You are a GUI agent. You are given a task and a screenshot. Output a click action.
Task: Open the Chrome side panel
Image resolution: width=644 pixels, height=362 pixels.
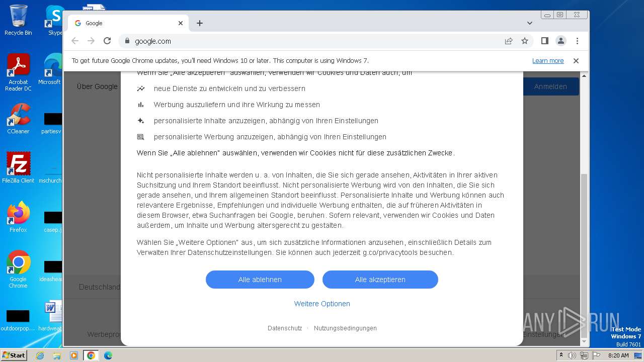point(544,41)
